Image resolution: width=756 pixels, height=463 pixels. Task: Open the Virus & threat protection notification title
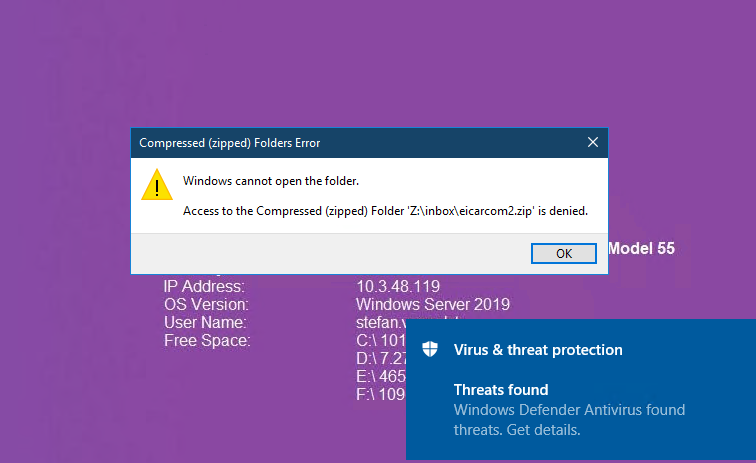(538, 350)
